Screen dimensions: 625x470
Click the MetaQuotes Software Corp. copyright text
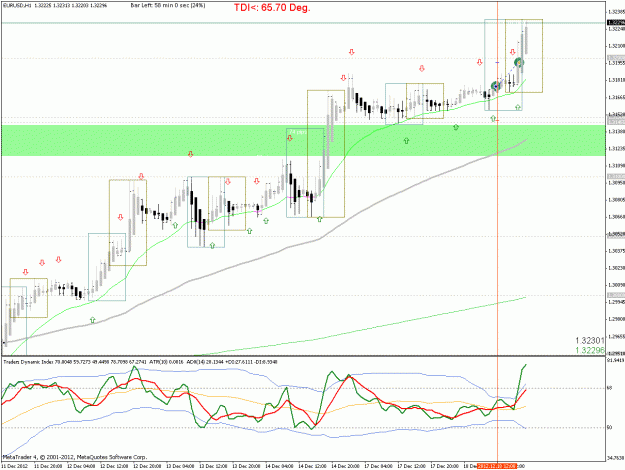(x=75, y=457)
